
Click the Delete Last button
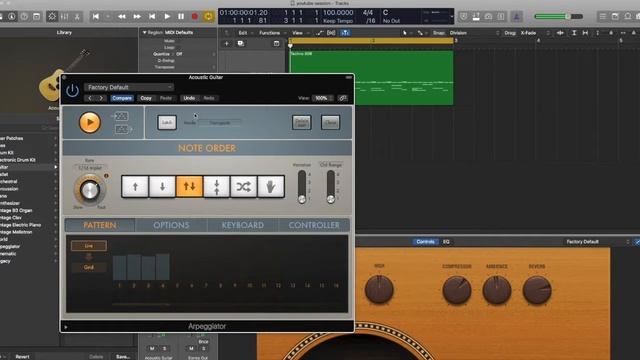(x=302, y=122)
